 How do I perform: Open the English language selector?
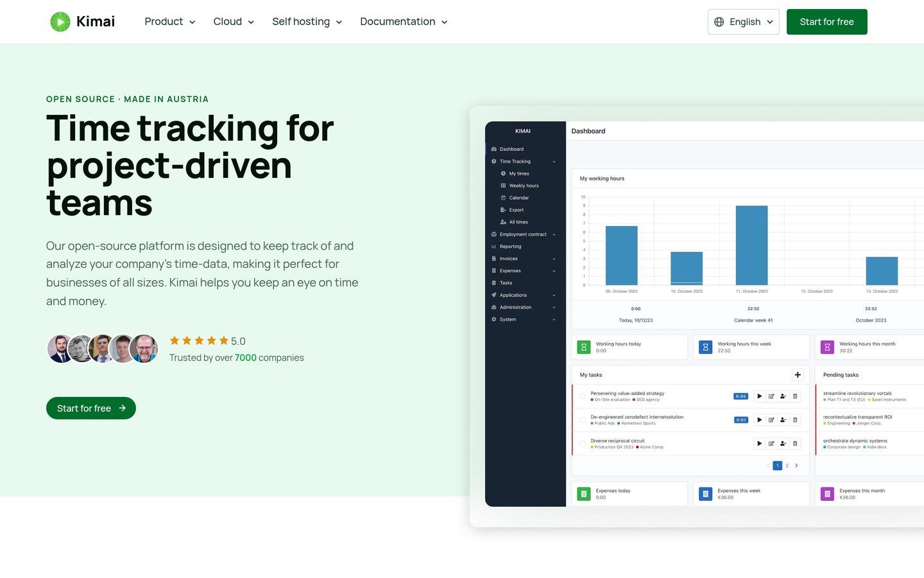(x=744, y=22)
